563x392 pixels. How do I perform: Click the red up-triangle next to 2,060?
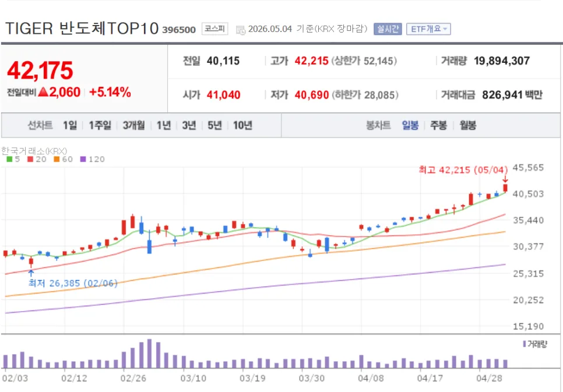point(43,91)
